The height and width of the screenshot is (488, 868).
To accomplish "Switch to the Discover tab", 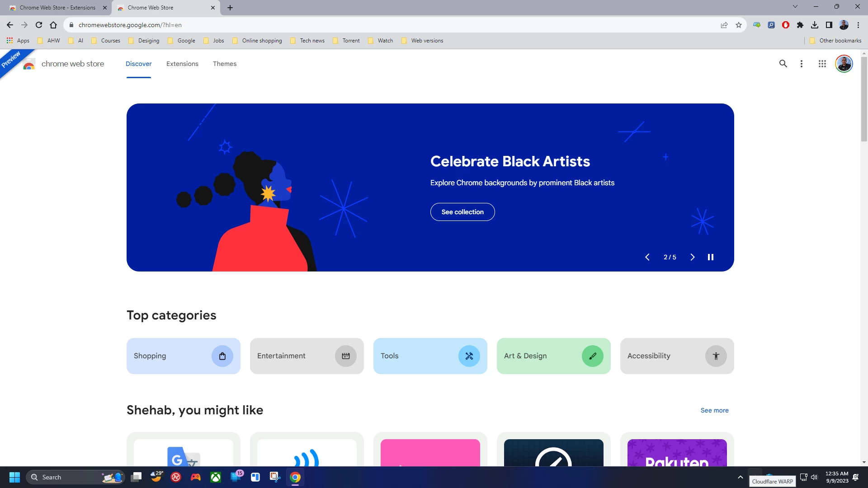I will click(x=139, y=64).
